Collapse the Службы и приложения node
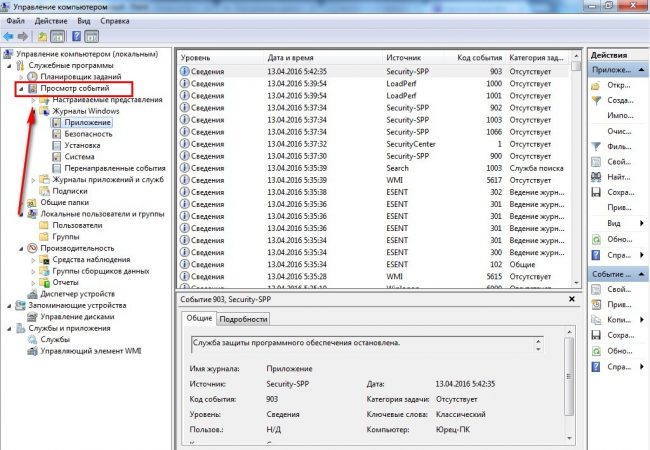 pos(9,329)
